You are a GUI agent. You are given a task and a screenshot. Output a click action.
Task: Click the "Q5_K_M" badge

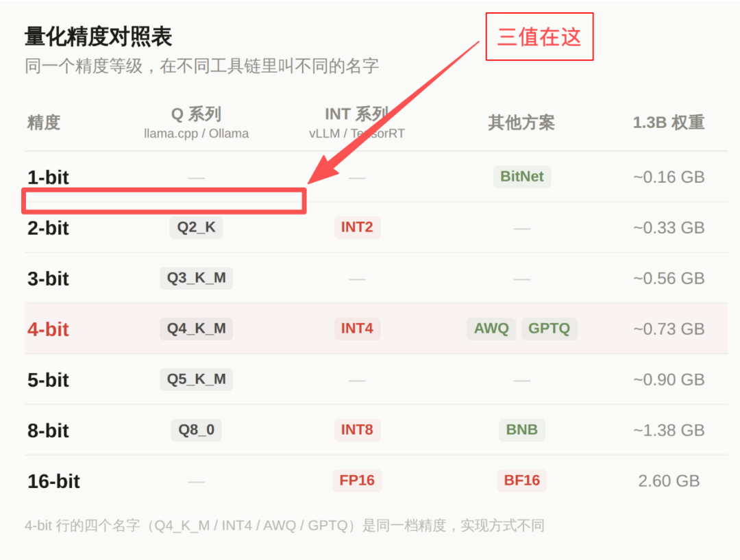coord(197,379)
